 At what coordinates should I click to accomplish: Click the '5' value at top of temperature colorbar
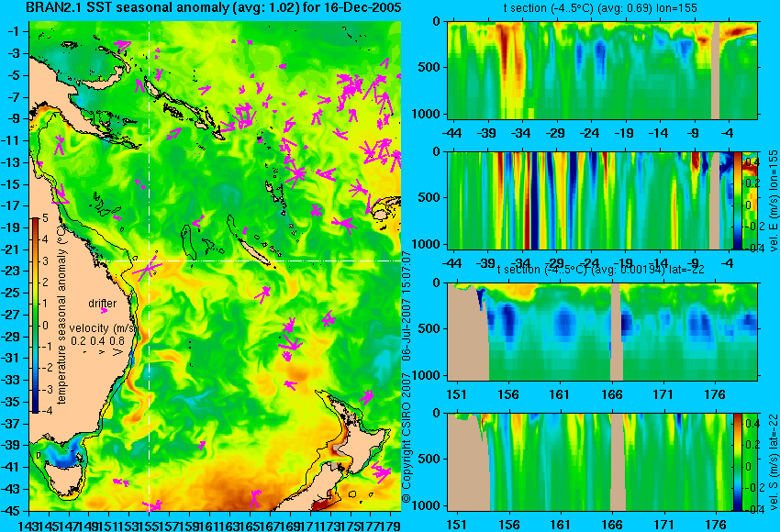pos(45,217)
